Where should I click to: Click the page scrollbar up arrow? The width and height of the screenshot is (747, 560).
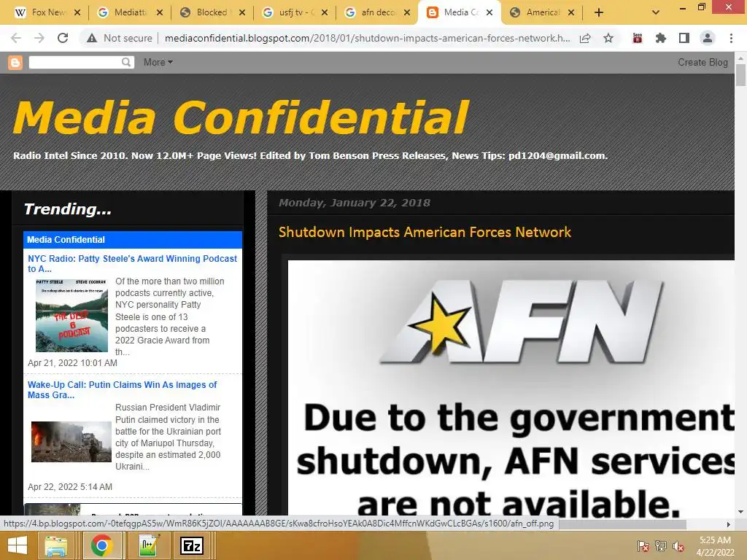(x=740, y=58)
